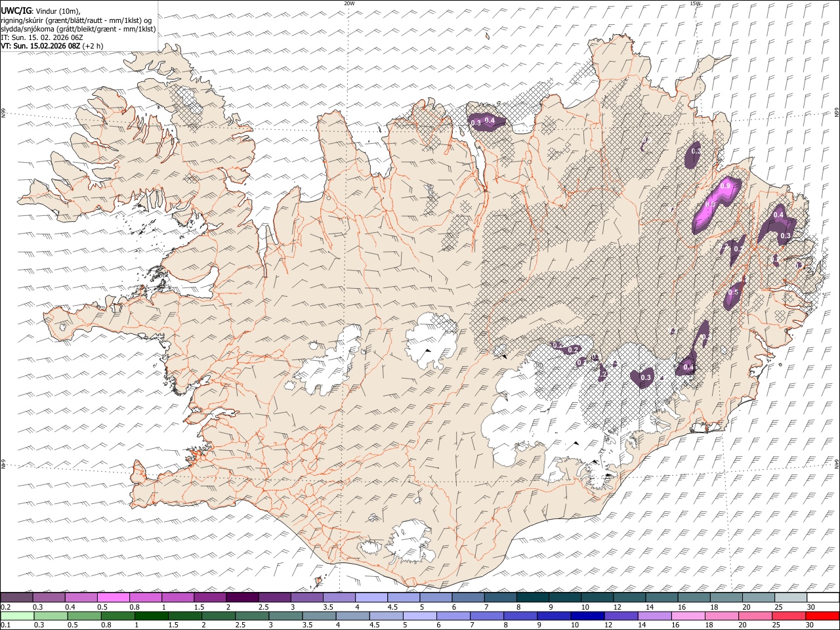Image resolution: width=840 pixels, height=630 pixels.
Task: Click the 0.5 value label in eastern purple blob
Action: click(734, 293)
